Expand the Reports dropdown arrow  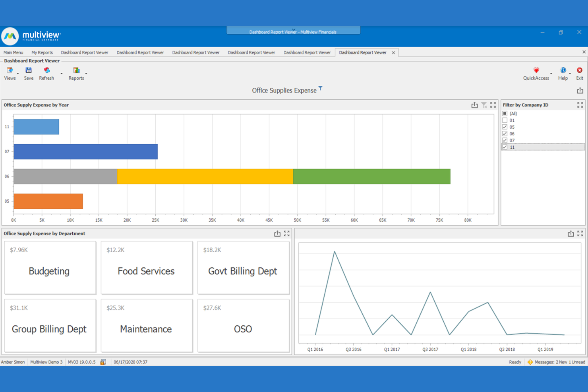[x=86, y=73]
